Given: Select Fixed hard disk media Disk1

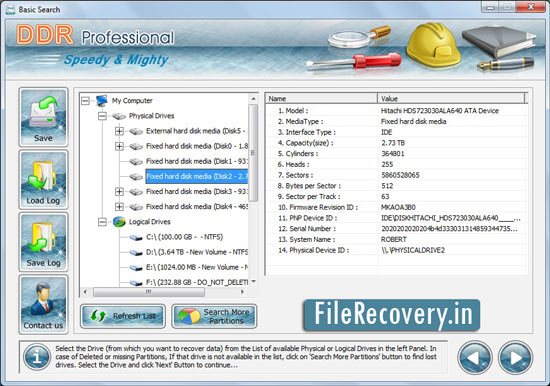Looking at the screenshot, I should coord(197,161).
